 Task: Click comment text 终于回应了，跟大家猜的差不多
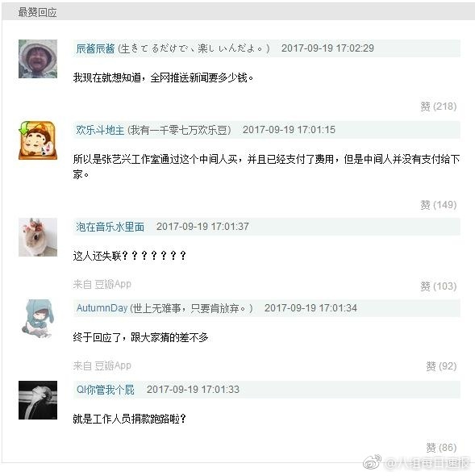[x=140, y=337]
